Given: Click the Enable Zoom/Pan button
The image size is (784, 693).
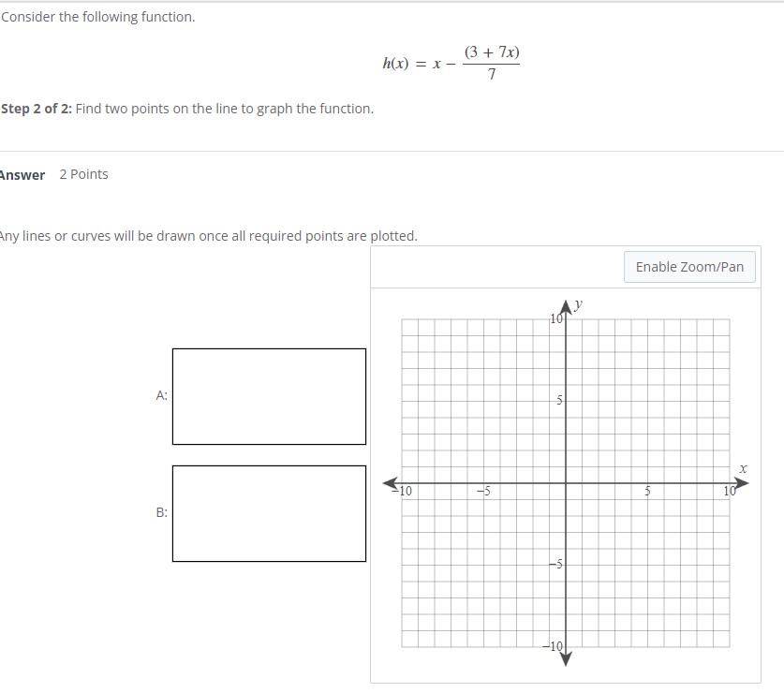Looking at the screenshot, I should pos(689,267).
